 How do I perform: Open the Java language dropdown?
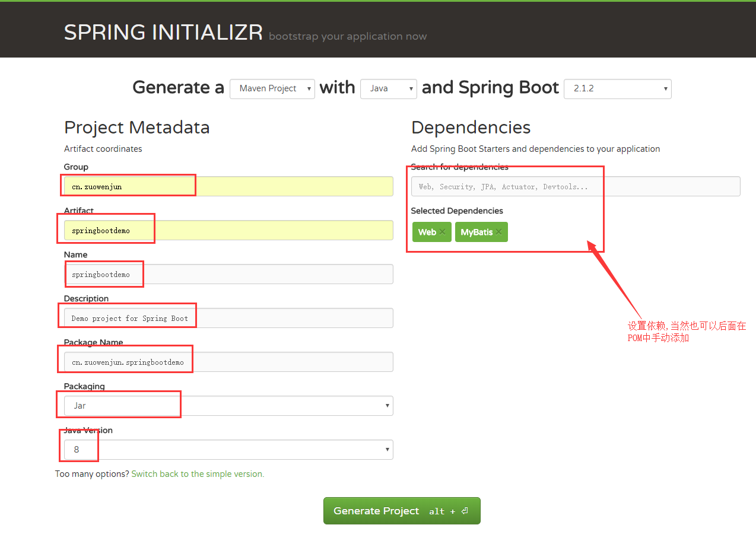click(389, 88)
